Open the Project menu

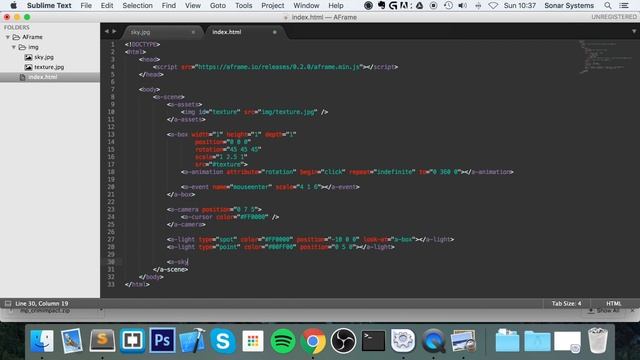[273, 6]
